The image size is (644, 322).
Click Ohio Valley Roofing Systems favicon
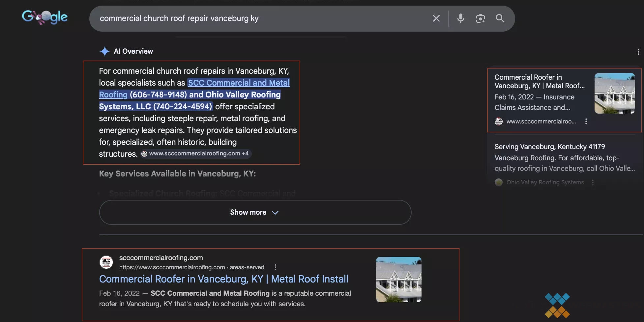[499, 182]
